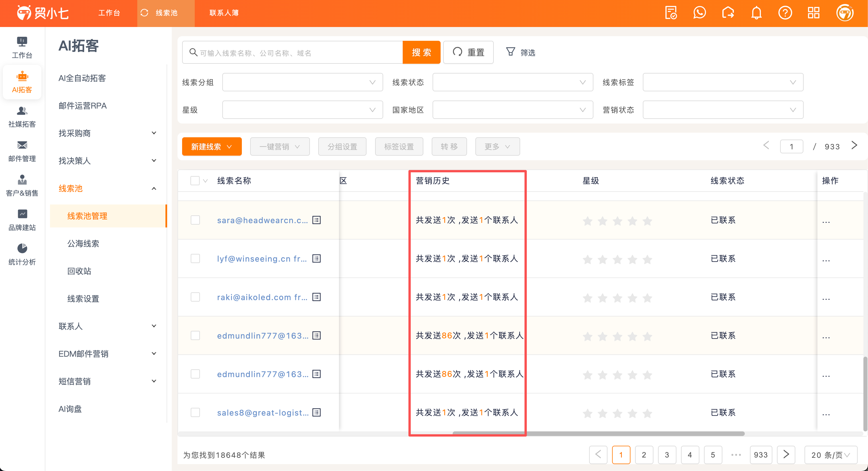Viewport: 868px width, 471px height.
Task: Expand the 新建线索 dropdown button
Action: pyautogui.click(x=212, y=146)
